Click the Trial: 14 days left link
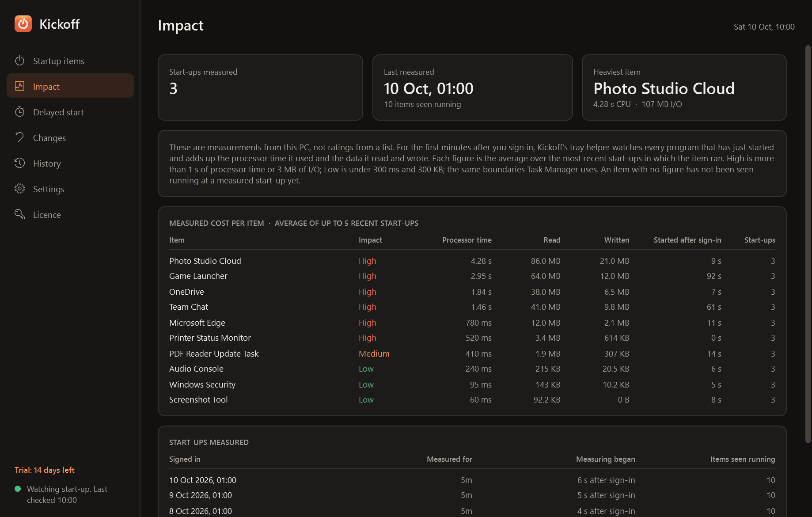Viewport: 812px width, 517px height. click(44, 470)
